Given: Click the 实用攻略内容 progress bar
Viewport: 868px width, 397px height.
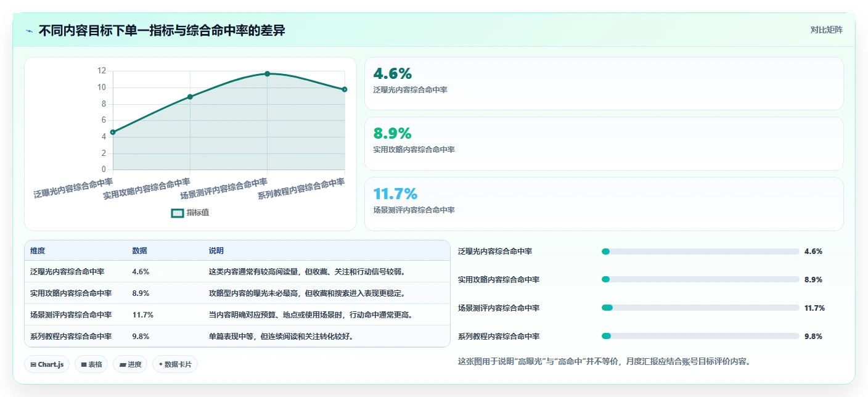Looking at the screenshot, I should coord(700,279).
